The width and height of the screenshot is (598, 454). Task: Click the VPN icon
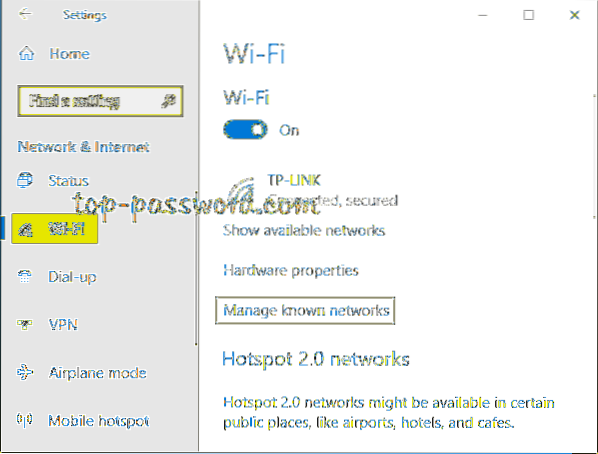25,325
